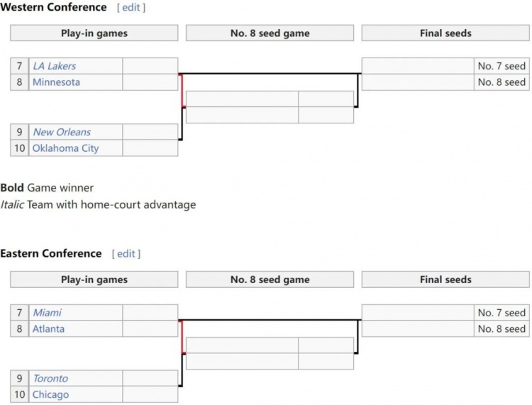
Task: Open the New Orleans team link
Action: pos(62,132)
